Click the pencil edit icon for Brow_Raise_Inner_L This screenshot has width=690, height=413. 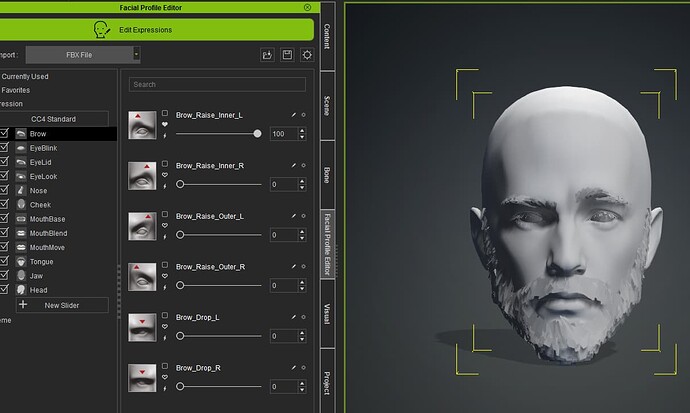coord(294,115)
